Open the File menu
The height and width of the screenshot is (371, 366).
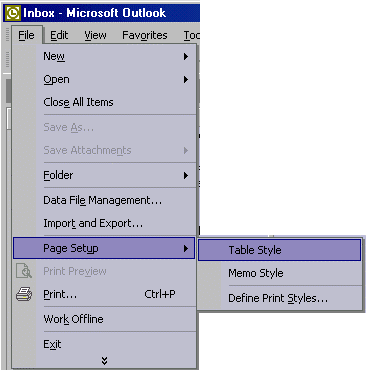(26, 35)
